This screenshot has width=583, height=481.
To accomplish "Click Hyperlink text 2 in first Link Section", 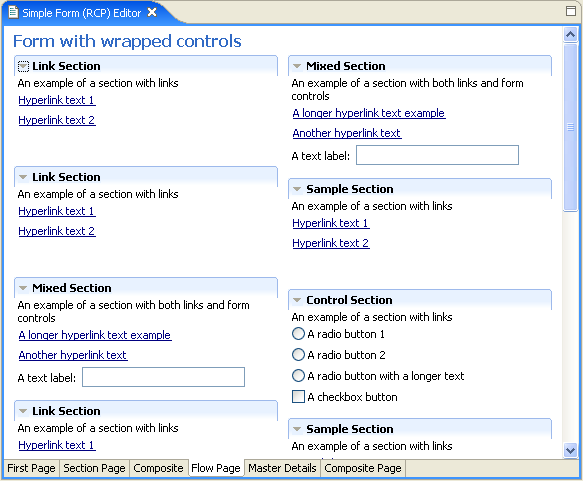I will click(x=57, y=120).
